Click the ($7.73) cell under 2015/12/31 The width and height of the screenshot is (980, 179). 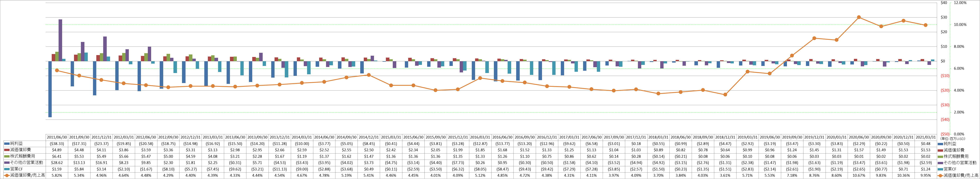(x=458, y=163)
